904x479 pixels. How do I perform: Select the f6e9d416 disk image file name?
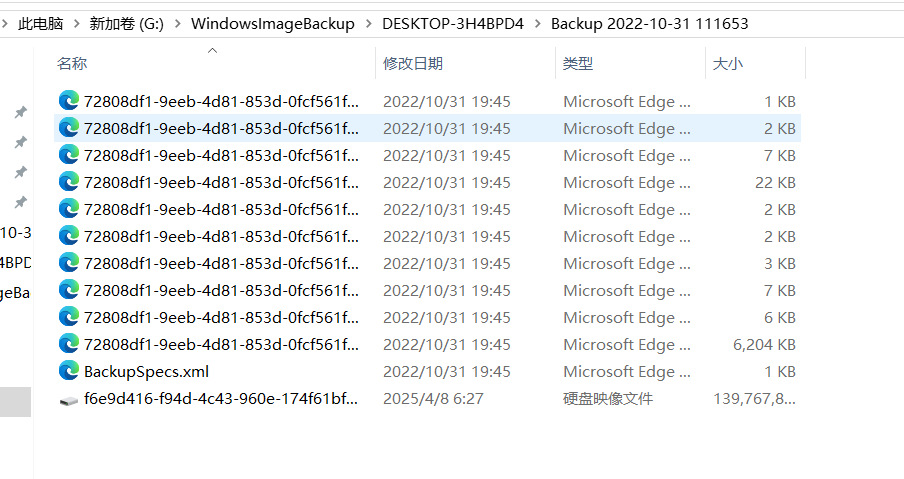coord(220,399)
